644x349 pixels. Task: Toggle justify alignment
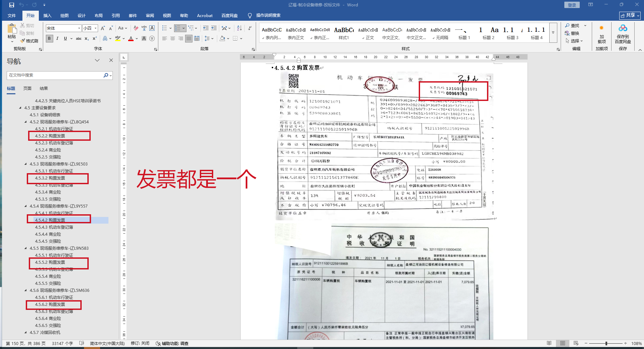189,38
